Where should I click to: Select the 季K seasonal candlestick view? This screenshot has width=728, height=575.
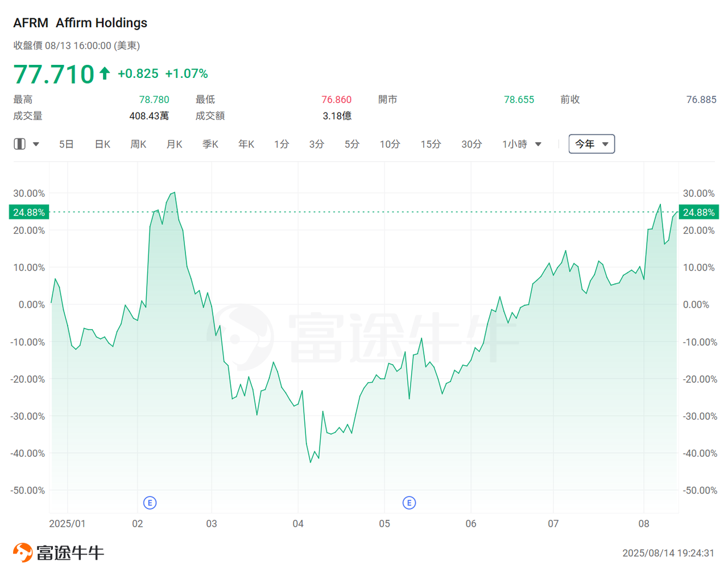tap(210, 144)
